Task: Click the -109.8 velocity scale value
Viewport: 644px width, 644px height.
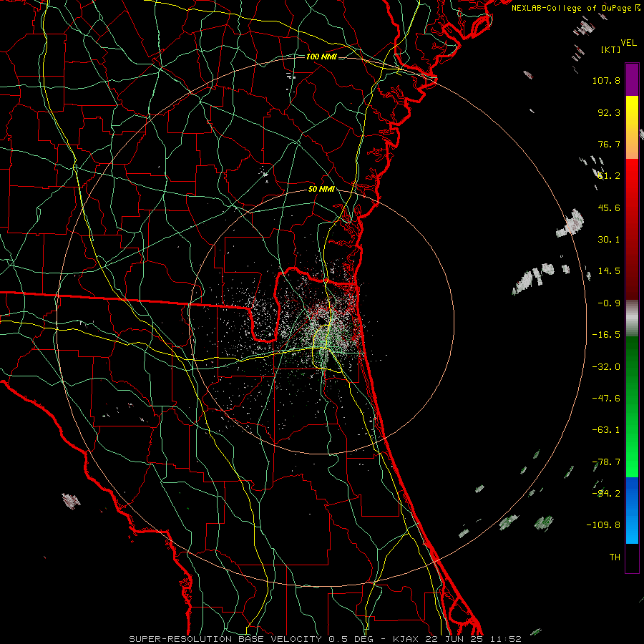Action: point(603,525)
